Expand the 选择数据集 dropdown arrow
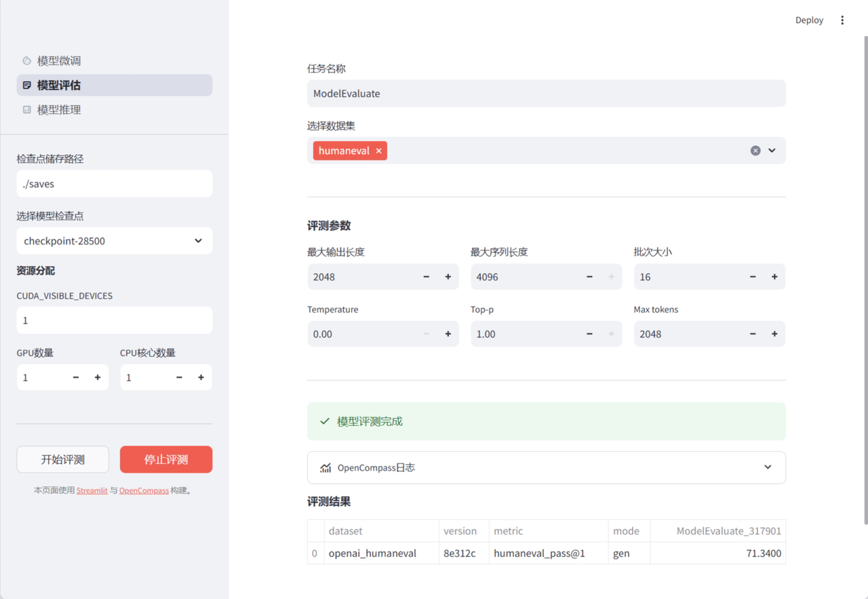The height and width of the screenshot is (599, 868). (x=772, y=151)
